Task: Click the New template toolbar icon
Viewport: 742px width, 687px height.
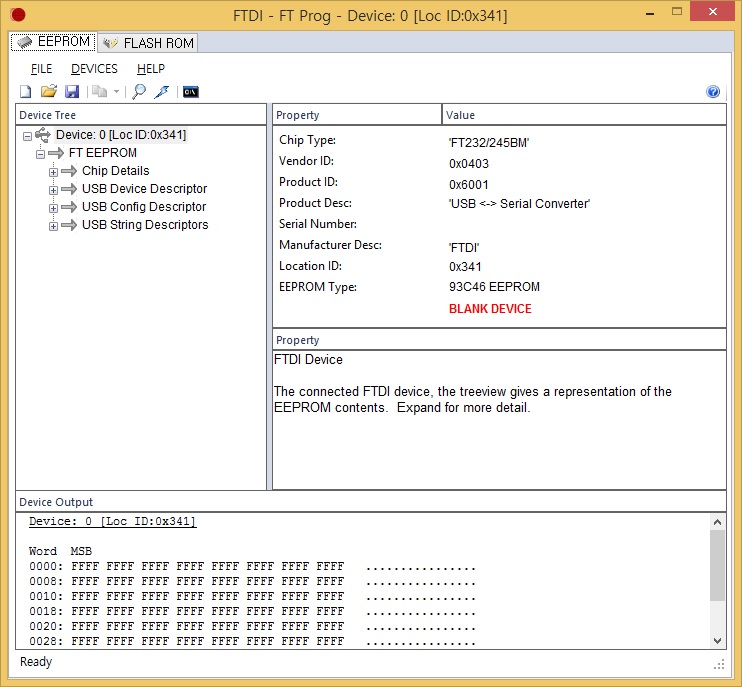Action: point(26,92)
